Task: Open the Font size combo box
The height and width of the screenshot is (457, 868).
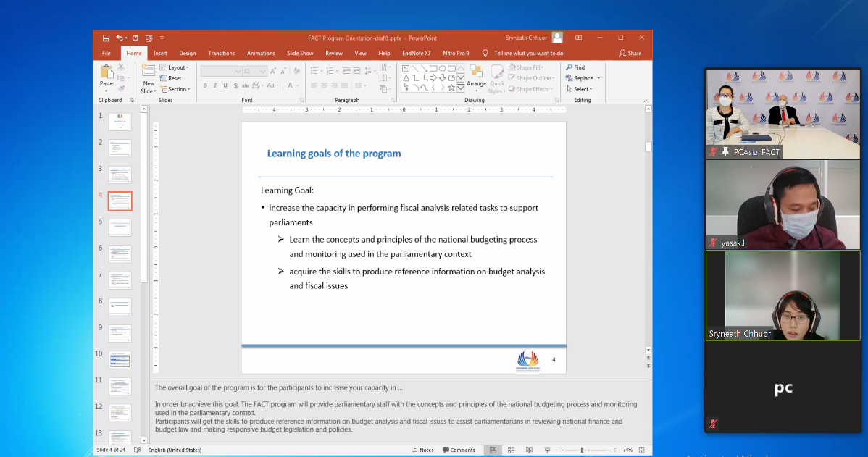Action: point(254,71)
